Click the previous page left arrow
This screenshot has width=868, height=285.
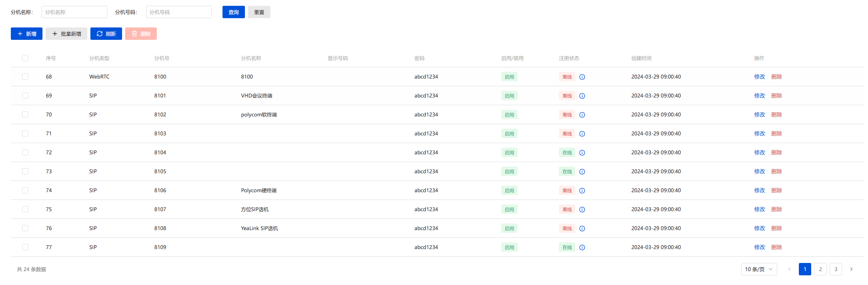[789, 269]
